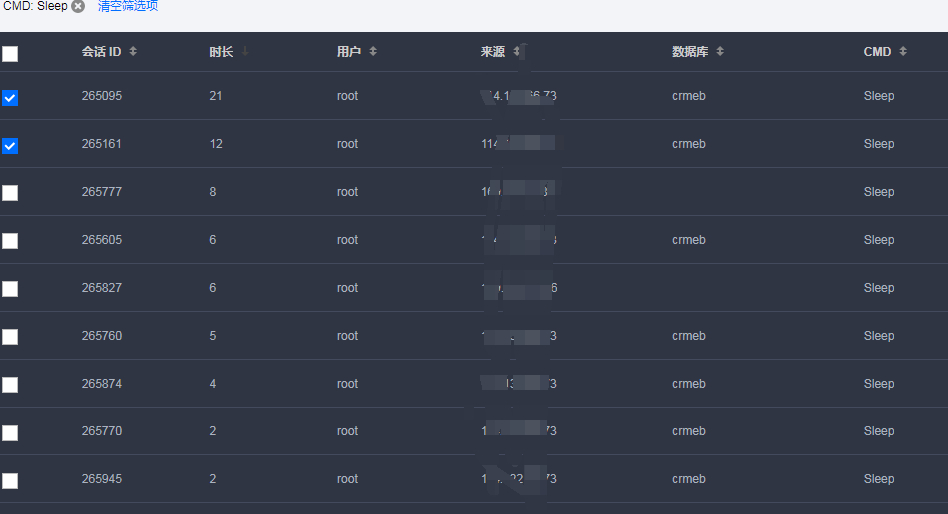This screenshot has width=948, height=514.
Task: Click the 会话 ID column header label
Action: click(x=102, y=52)
